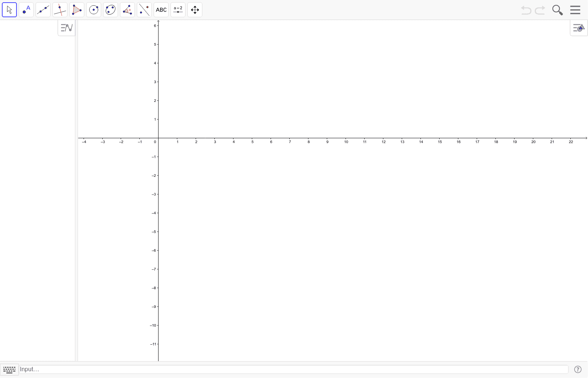
Task: Choose the Line through two points tool
Action: tap(43, 10)
